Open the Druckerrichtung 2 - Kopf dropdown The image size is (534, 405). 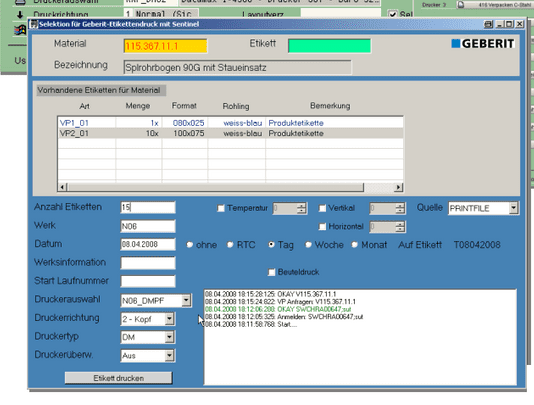coord(169,319)
